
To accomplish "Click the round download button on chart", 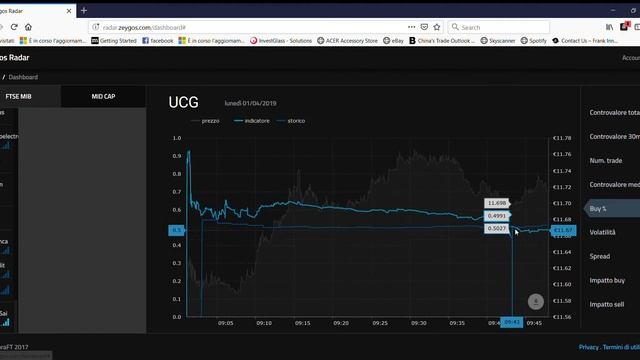I will tap(536, 302).
